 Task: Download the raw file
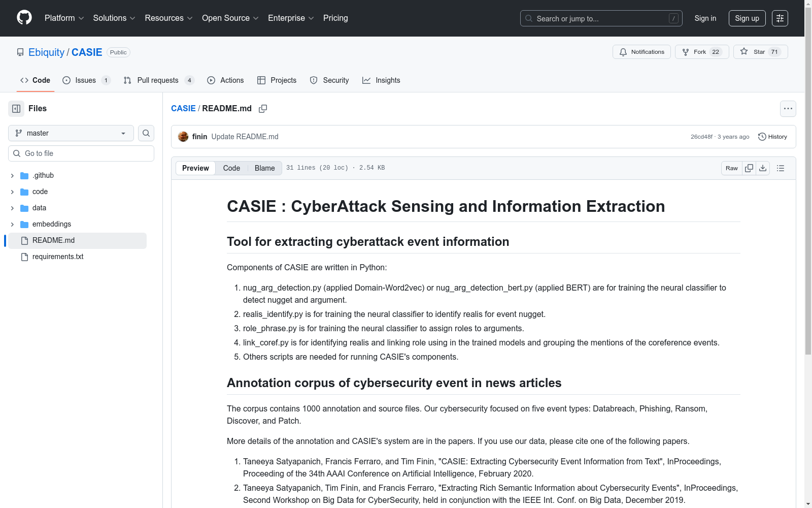(763, 168)
